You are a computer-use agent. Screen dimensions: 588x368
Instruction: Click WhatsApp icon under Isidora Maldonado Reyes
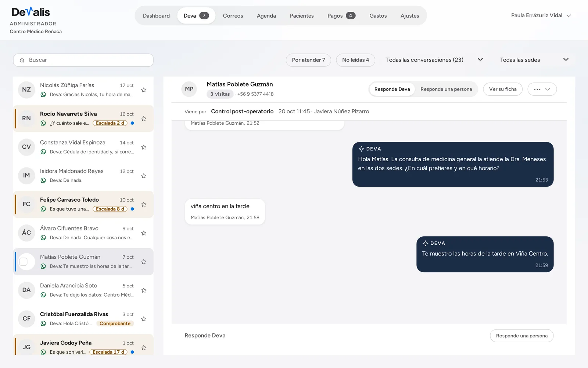(x=43, y=180)
